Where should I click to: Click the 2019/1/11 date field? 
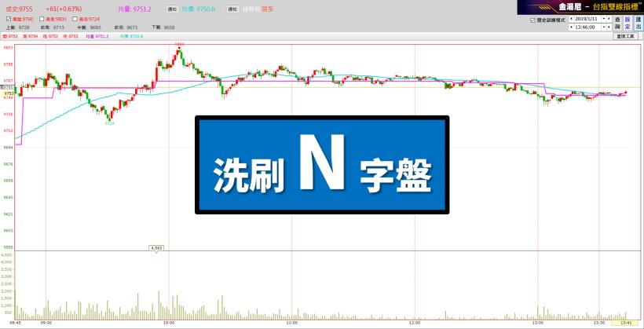pyautogui.click(x=587, y=19)
